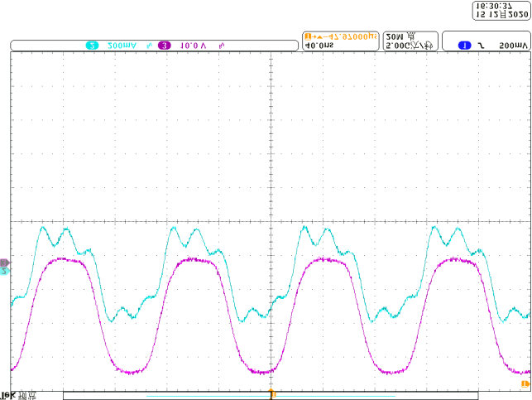Click the orange trigger delay time readout
Image resolution: width=532 pixels, height=400 pixels.
tap(341, 36)
